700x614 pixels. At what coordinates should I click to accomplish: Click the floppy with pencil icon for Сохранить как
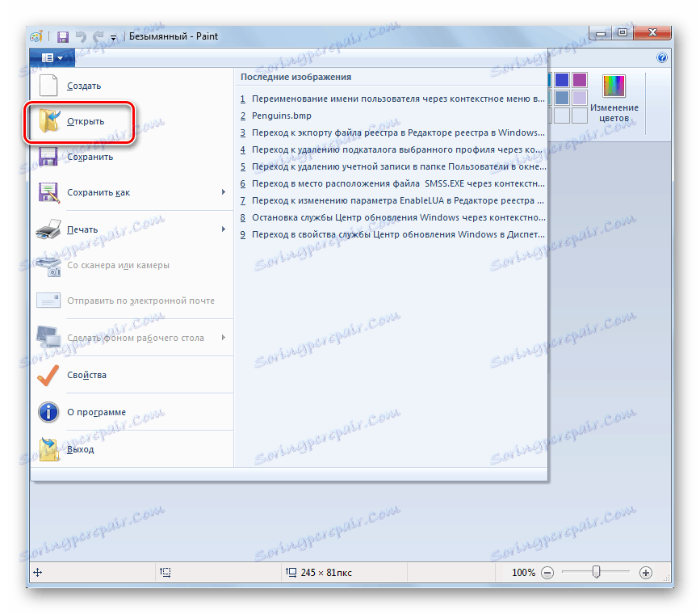[x=48, y=192]
